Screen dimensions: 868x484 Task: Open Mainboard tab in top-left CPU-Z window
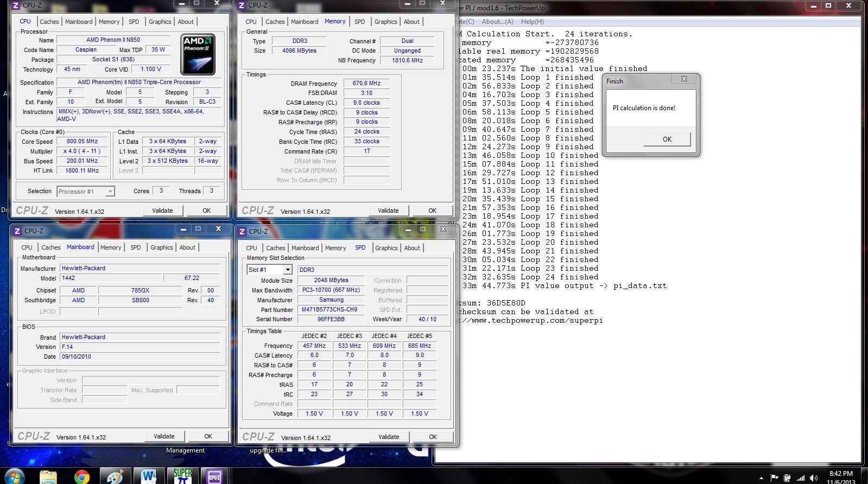(x=79, y=22)
